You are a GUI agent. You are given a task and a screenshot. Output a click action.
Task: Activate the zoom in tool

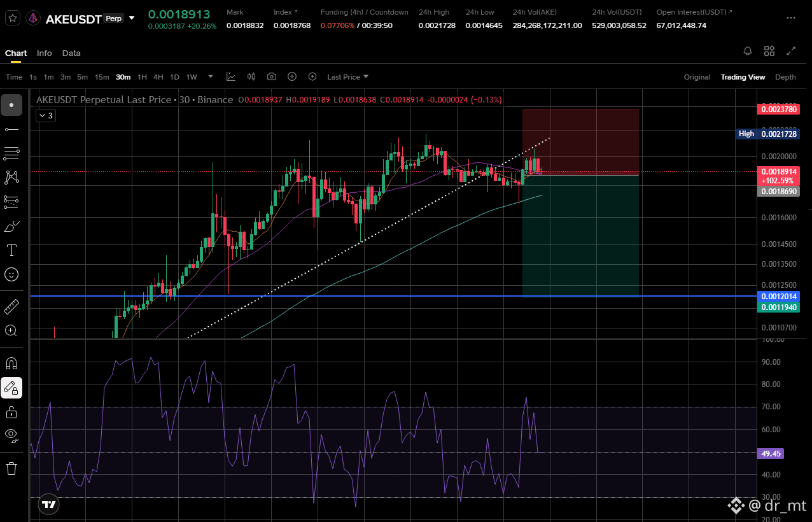click(11, 330)
